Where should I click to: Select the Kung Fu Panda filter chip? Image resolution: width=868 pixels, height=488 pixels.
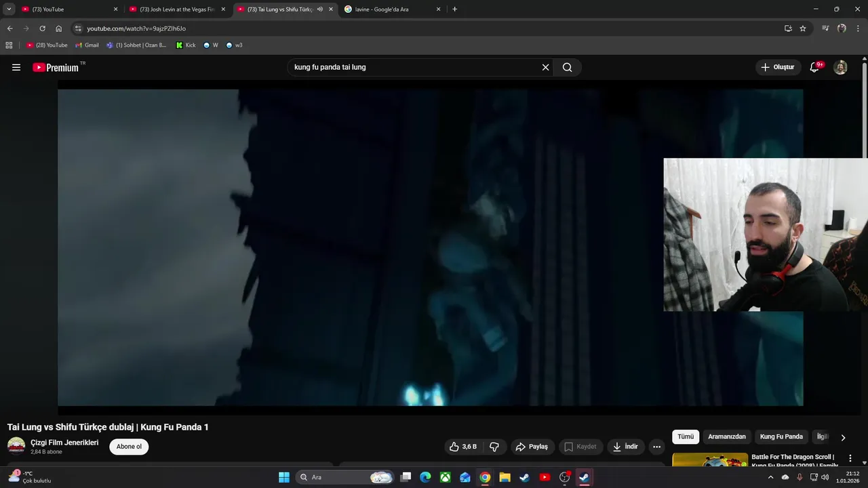[781, 437]
